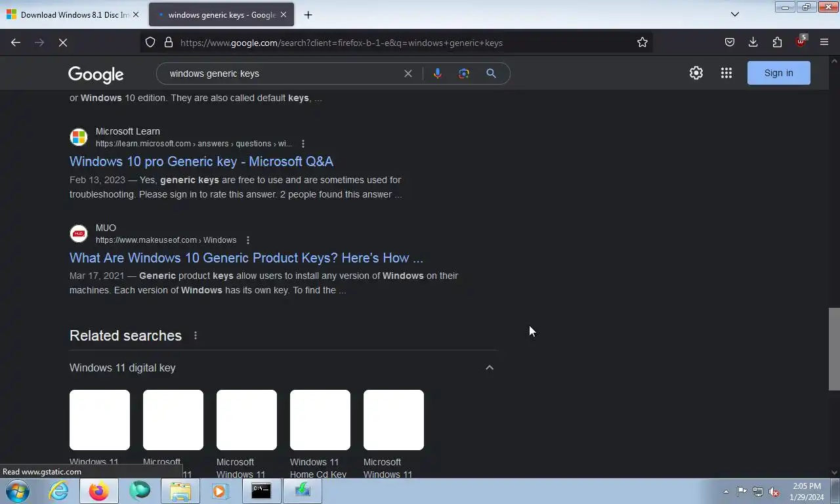Viewport: 840px width, 504px height.
Task: Open the Google apps grid
Action: [726, 73]
